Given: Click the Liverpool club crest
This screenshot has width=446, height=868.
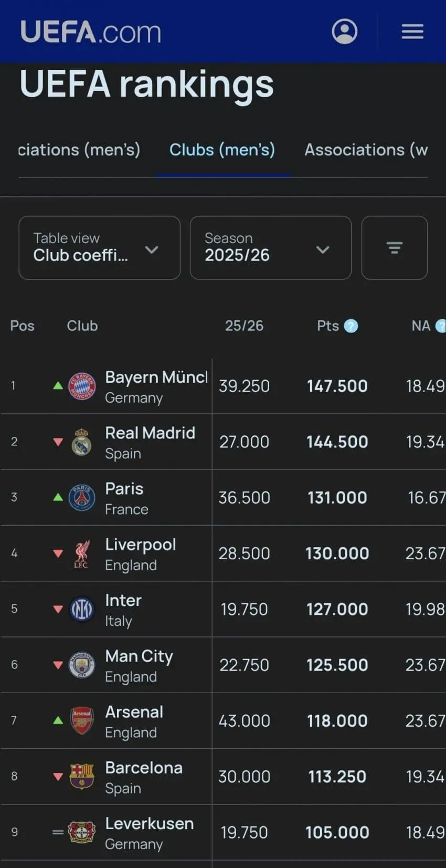Looking at the screenshot, I should point(82,553).
